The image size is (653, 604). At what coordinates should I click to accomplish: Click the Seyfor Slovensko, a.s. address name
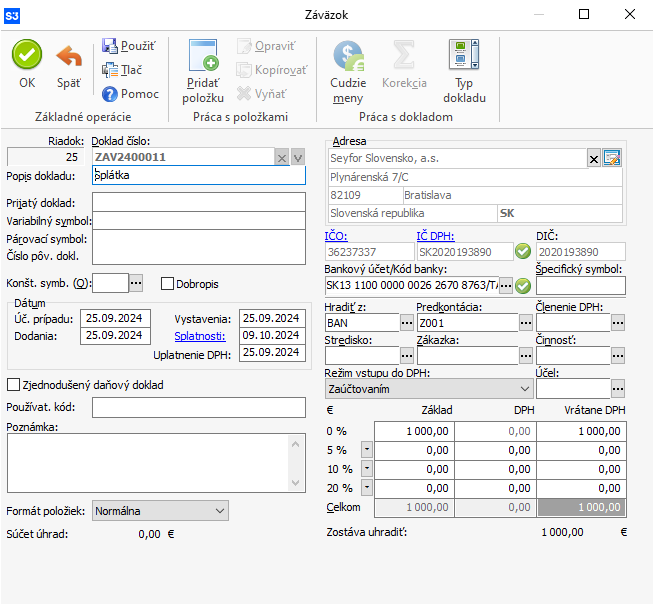click(x=384, y=158)
